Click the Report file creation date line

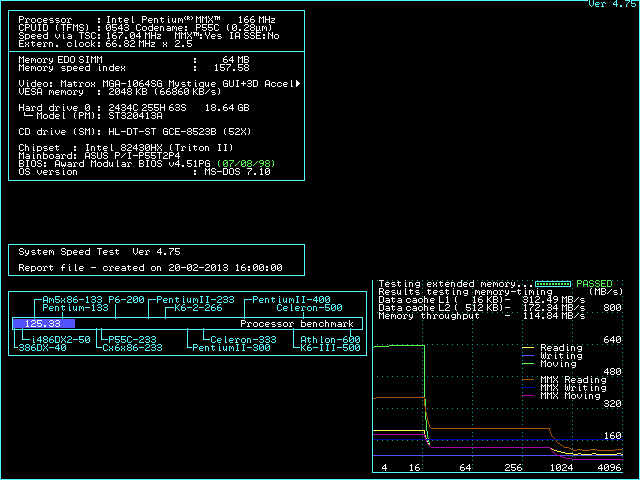150,268
